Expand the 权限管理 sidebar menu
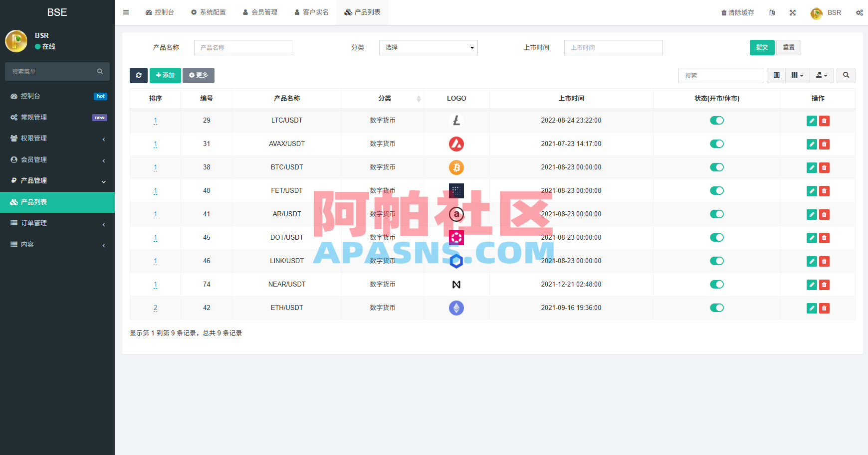The width and height of the screenshot is (868, 455). click(57, 139)
